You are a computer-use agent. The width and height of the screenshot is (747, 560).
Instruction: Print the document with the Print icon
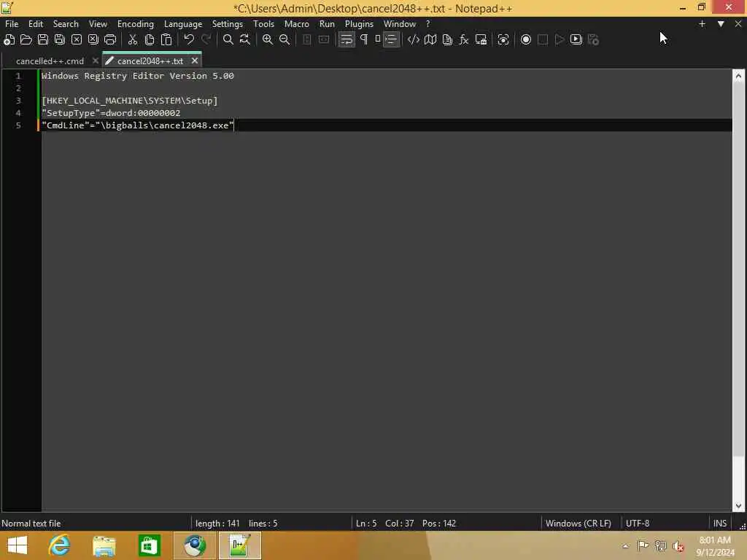click(110, 40)
